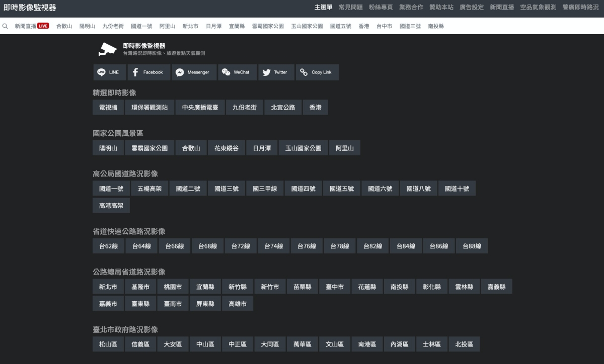The height and width of the screenshot is (364, 604).
Task: Select the 國道一號 highway button
Action: pos(111,189)
